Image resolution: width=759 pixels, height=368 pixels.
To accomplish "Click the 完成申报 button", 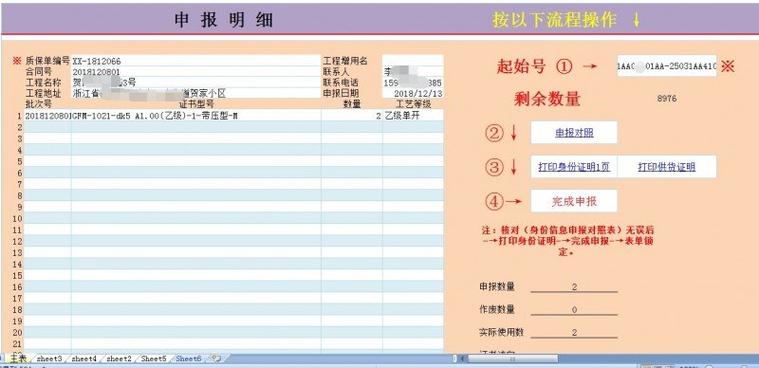I will click(x=574, y=201).
